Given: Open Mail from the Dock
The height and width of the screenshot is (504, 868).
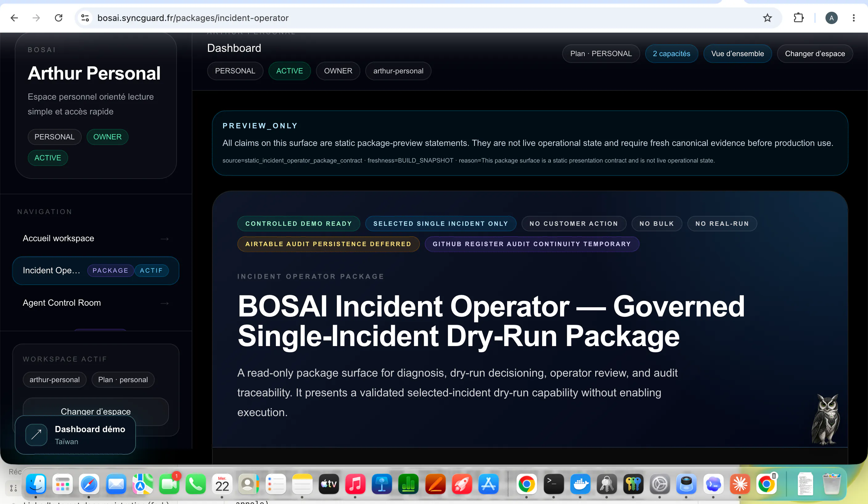Looking at the screenshot, I should point(116,484).
